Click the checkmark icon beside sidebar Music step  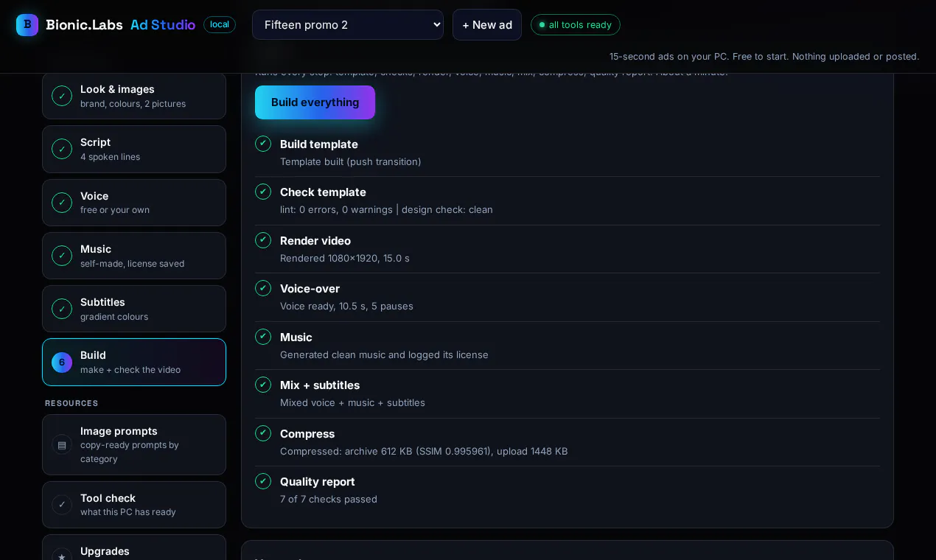(x=62, y=256)
